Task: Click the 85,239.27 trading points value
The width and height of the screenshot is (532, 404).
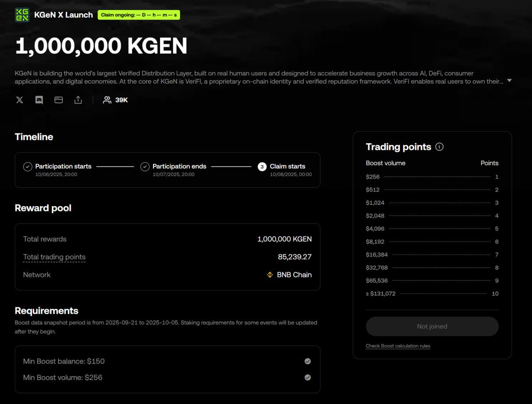Action: (295, 257)
